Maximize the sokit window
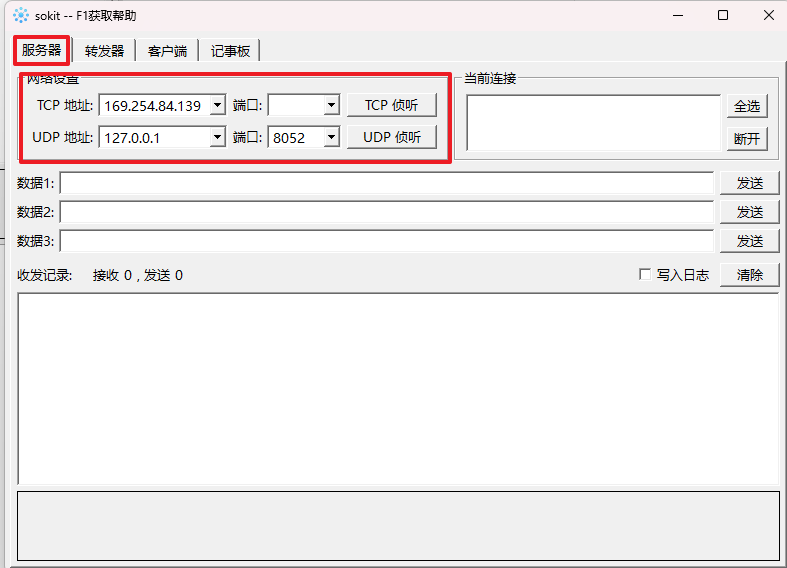Viewport: 787px width, 568px height. click(x=723, y=16)
